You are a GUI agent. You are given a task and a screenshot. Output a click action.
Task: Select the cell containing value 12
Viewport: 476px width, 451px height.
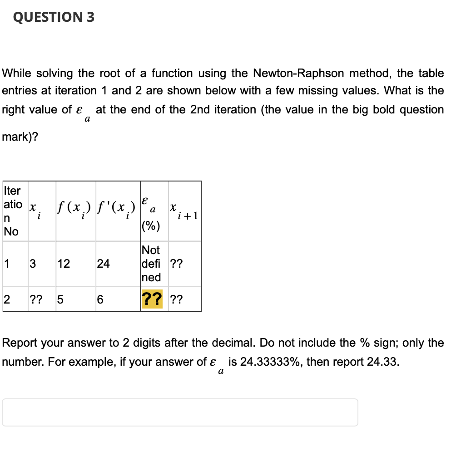click(x=64, y=264)
